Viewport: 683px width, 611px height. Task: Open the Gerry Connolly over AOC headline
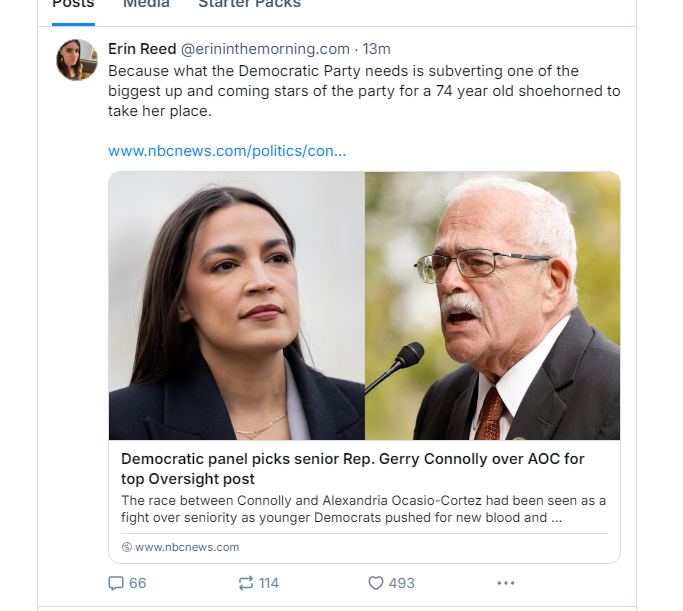[353, 468]
